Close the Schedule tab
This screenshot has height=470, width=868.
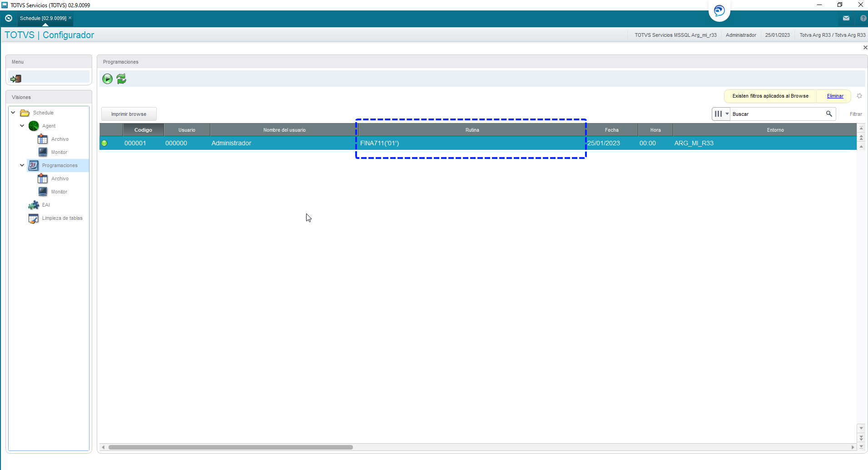(x=70, y=18)
